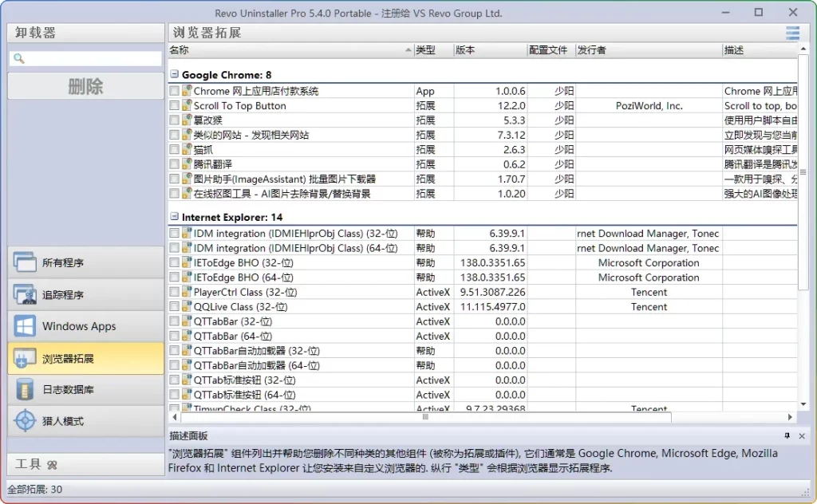
Task: Click the icon beside QTTabBar (64-位)
Action: (x=187, y=336)
